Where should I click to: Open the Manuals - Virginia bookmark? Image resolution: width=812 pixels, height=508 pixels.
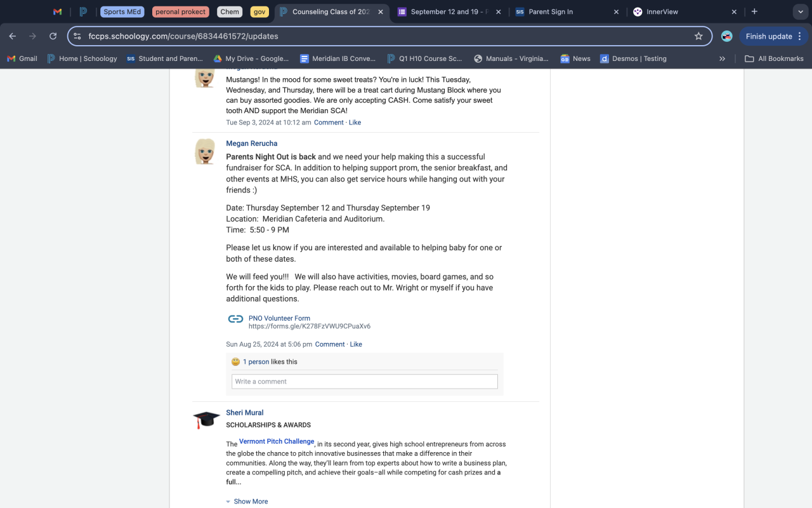pyautogui.click(x=511, y=58)
